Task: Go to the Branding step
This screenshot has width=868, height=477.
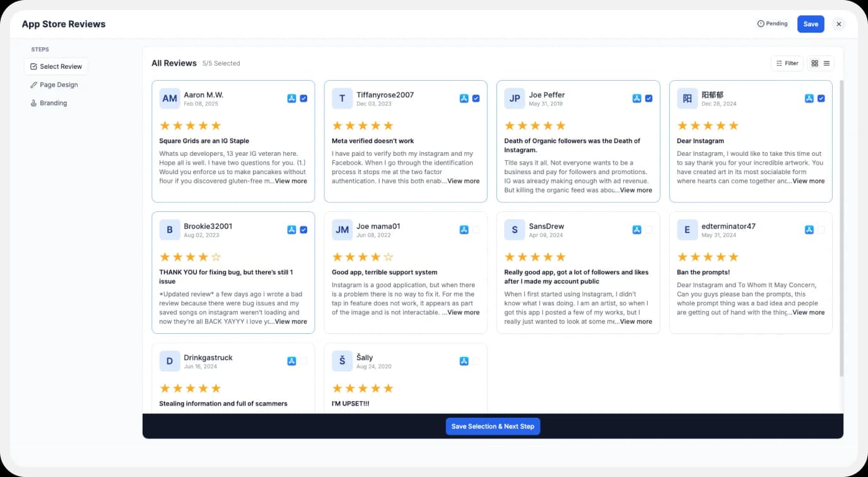Action: coord(52,103)
